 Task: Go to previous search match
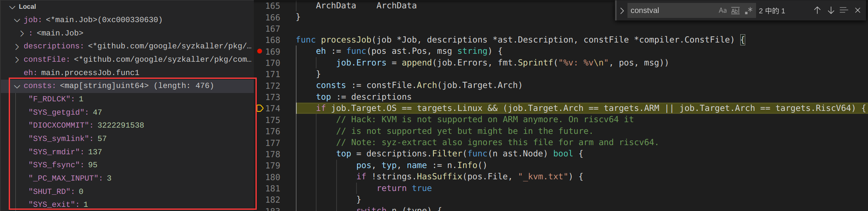tap(817, 10)
